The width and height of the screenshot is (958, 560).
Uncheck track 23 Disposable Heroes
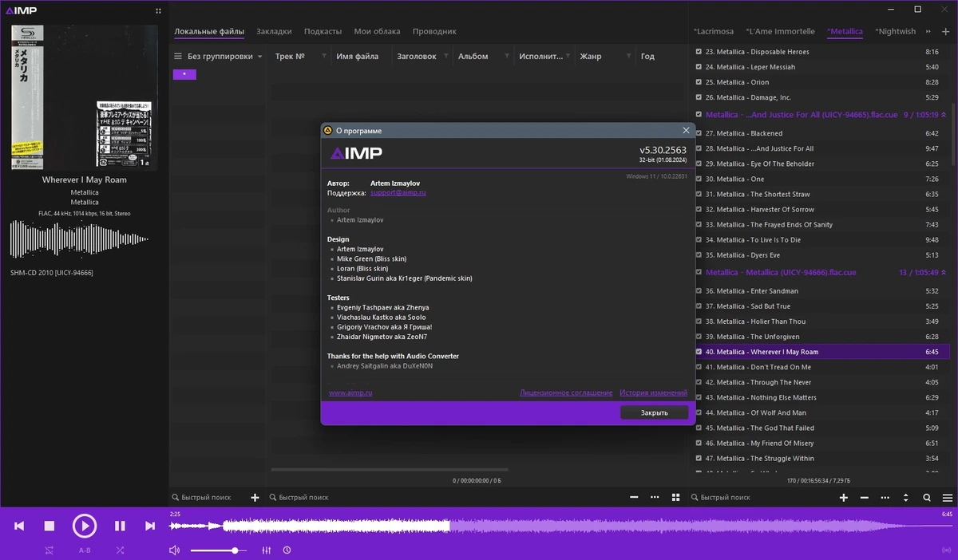click(699, 52)
